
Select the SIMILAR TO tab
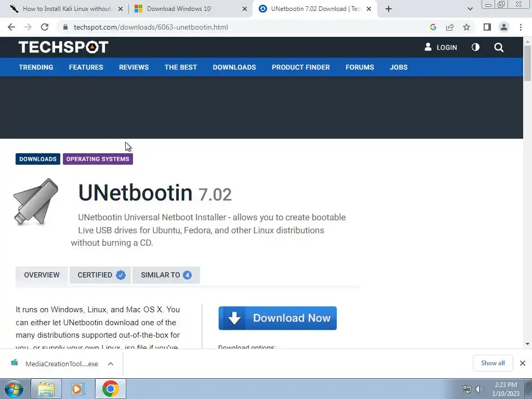166,275
